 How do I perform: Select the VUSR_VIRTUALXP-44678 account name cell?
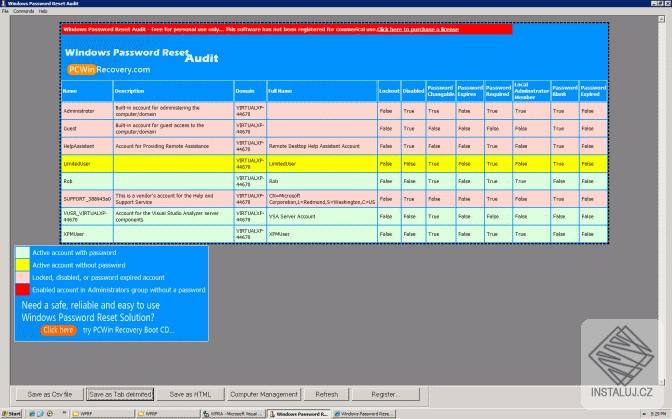click(85, 216)
